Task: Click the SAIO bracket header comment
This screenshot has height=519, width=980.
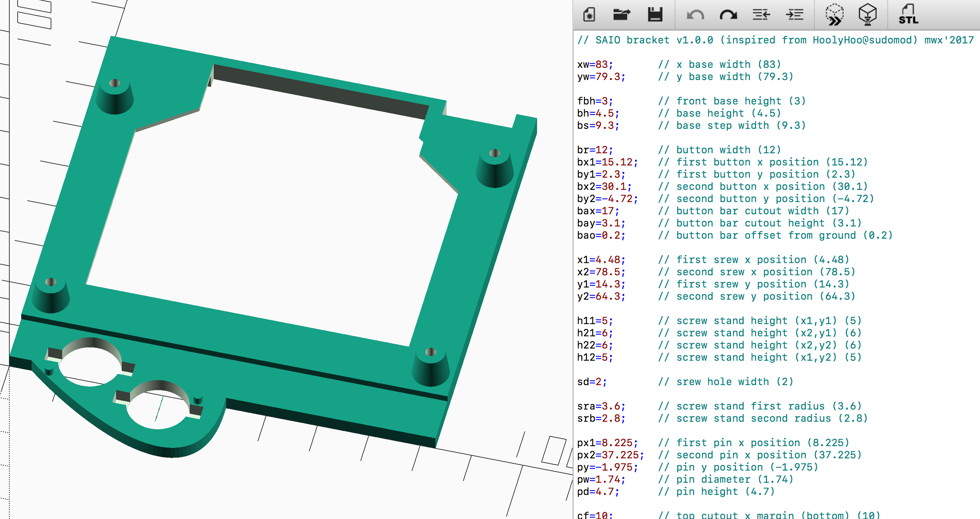Action: point(776,40)
